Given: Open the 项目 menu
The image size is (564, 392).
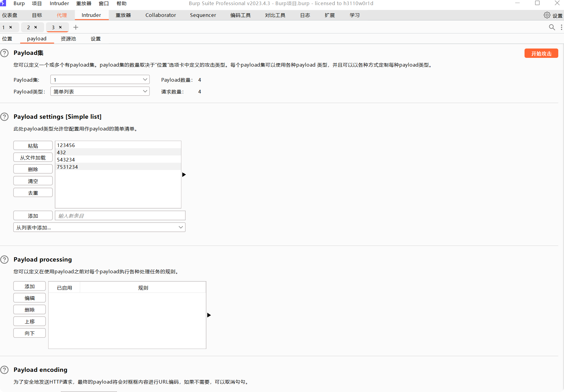Looking at the screenshot, I should (x=37, y=3).
